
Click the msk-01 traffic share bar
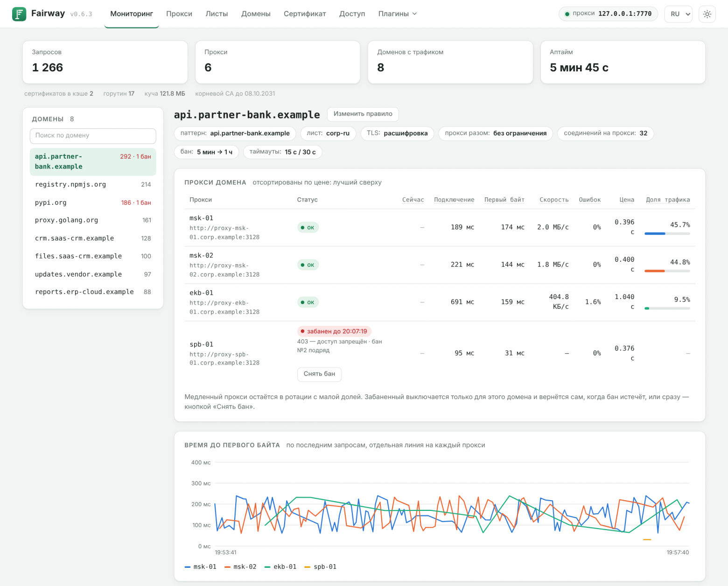[x=667, y=234]
